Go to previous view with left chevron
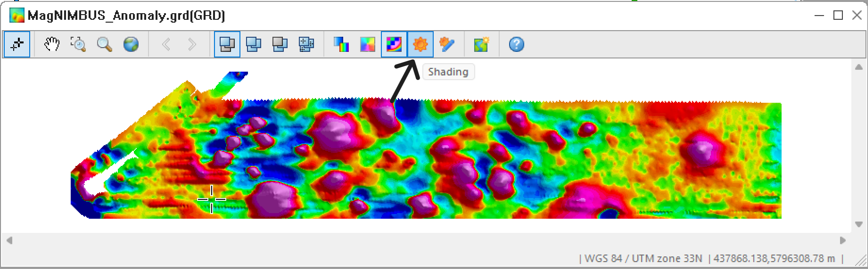Image resolution: width=868 pixels, height=269 pixels. coord(166,44)
